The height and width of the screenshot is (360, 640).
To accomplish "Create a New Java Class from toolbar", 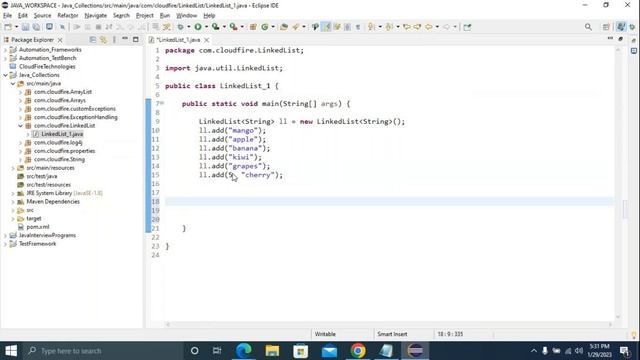I will click(264, 27).
